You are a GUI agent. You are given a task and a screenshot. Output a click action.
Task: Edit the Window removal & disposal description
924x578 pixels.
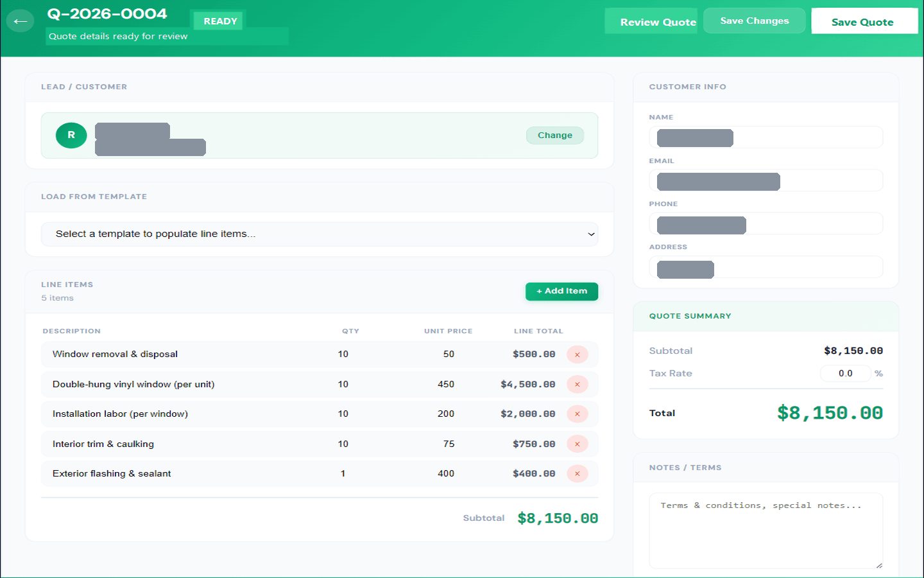coord(115,355)
